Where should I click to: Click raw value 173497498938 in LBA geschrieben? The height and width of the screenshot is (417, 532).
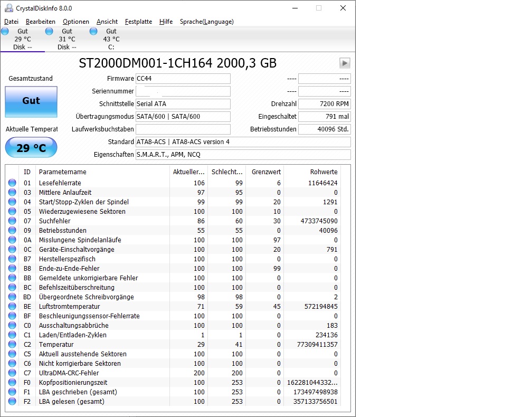pyautogui.click(x=316, y=392)
